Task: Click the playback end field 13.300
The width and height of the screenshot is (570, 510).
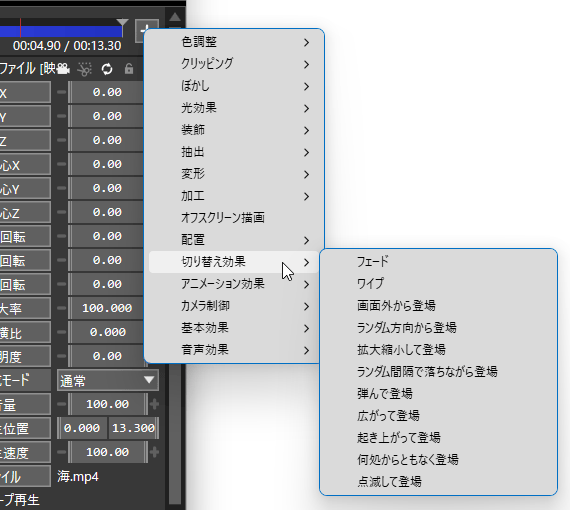Action: (x=133, y=428)
